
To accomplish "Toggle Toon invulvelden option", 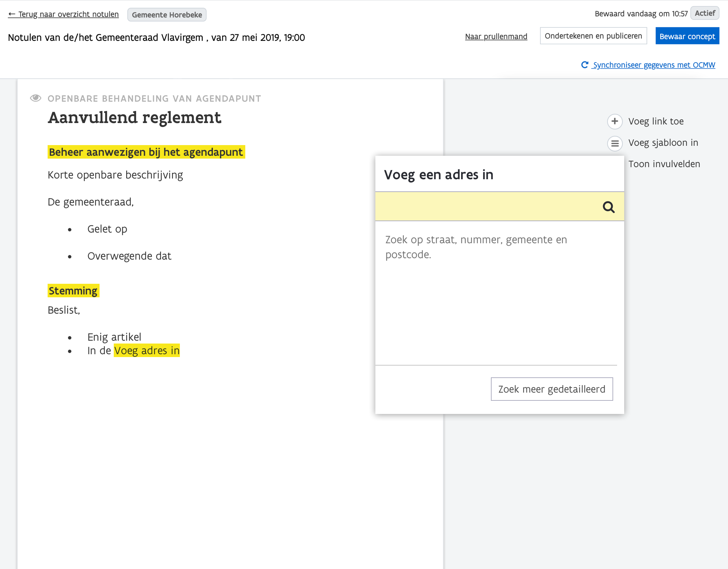I will coord(664,164).
